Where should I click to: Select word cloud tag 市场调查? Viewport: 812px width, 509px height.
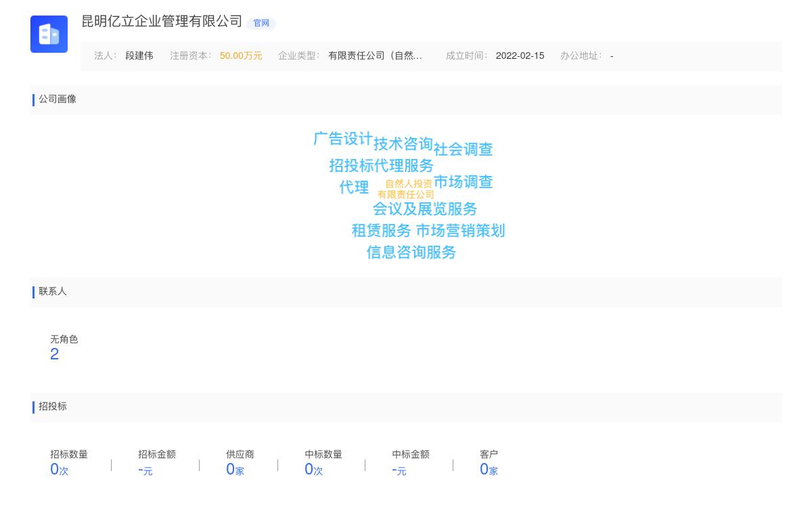[464, 182]
